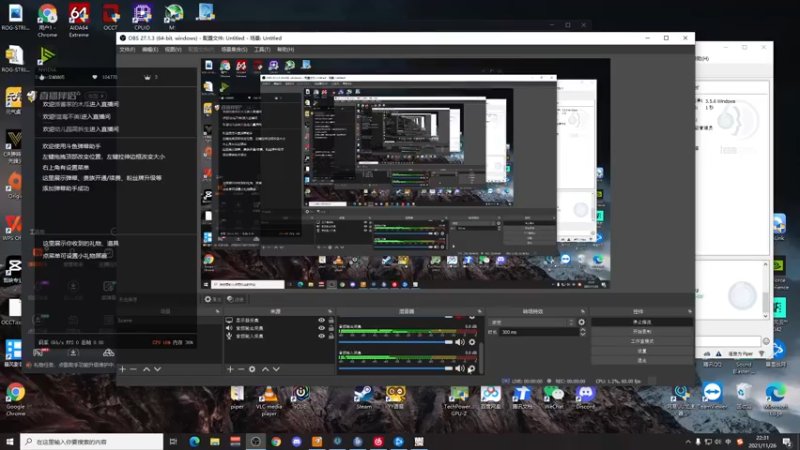Screen dimensions: 800x450
Task: Select the 显示器采集 source row
Action: [x=279, y=320]
